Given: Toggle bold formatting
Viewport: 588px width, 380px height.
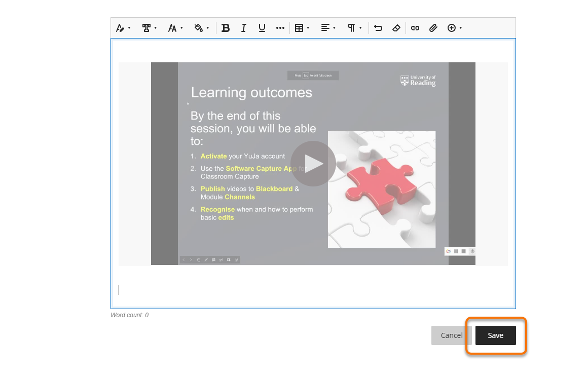Looking at the screenshot, I should point(226,28).
